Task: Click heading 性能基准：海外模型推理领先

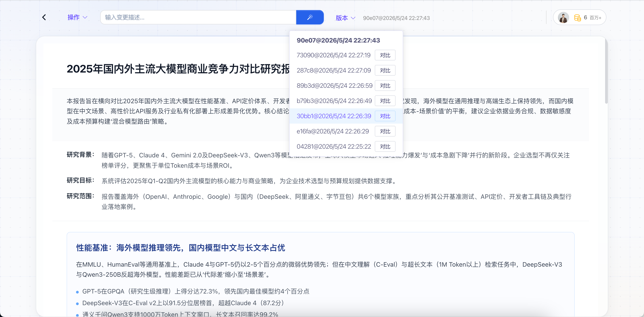Action: coord(180,248)
